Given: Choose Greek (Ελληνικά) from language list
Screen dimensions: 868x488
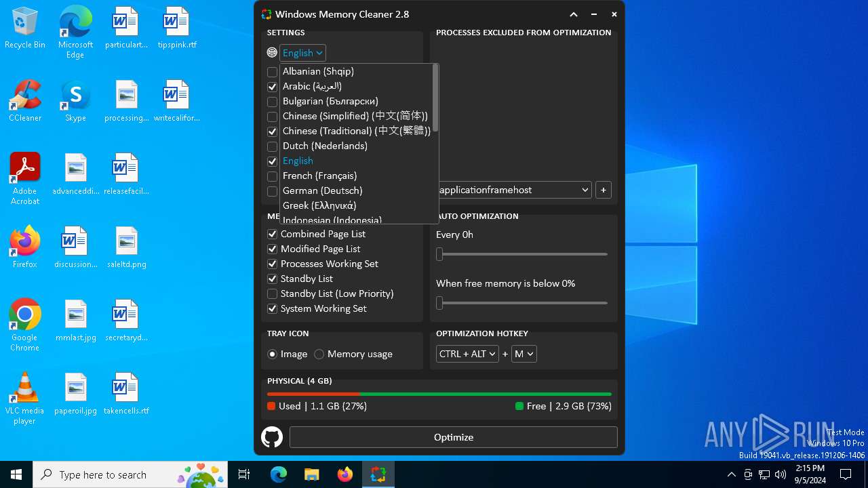Looking at the screenshot, I should pos(319,205).
